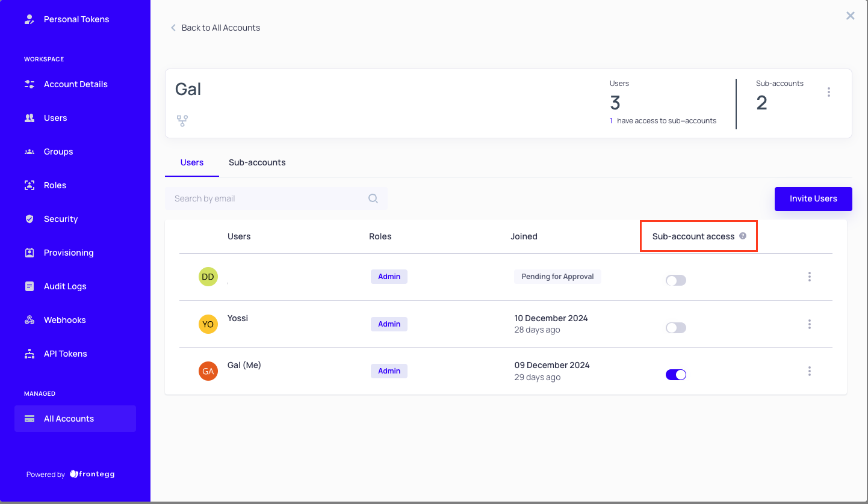Toggle sub-account access for Yossi
Image resolution: width=868 pixels, height=504 pixels.
coord(675,328)
